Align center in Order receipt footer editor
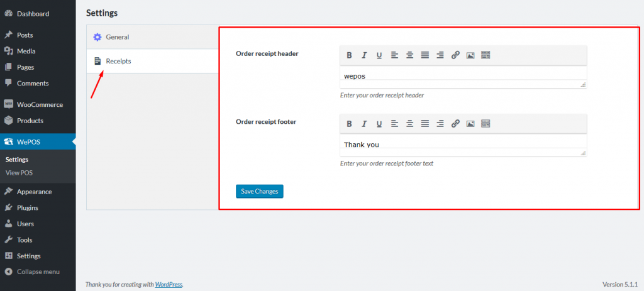Viewport: 644px width, 291px height. coord(409,124)
